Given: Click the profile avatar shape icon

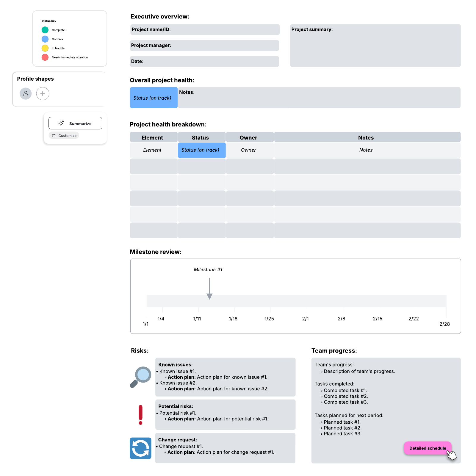Looking at the screenshot, I should click(x=26, y=94).
